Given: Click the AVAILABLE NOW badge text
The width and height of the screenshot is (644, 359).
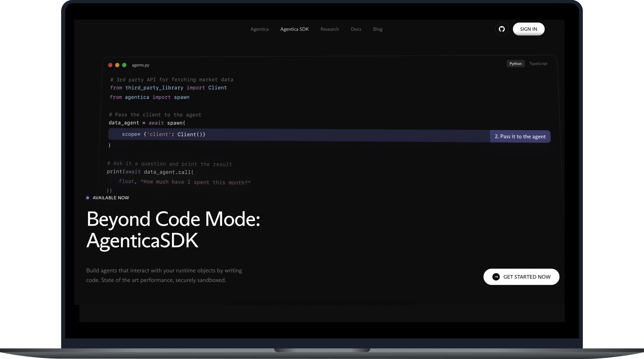Looking at the screenshot, I should click(x=111, y=198).
